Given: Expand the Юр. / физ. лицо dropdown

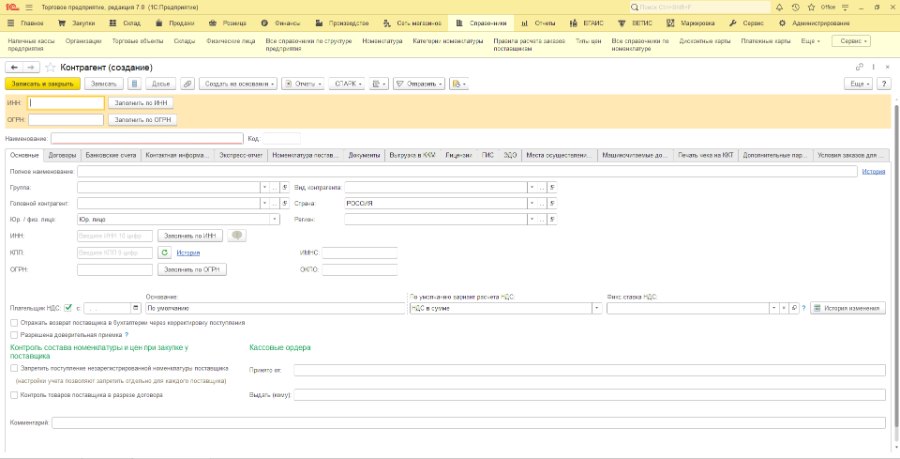Looking at the screenshot, I should coord(275,219).
